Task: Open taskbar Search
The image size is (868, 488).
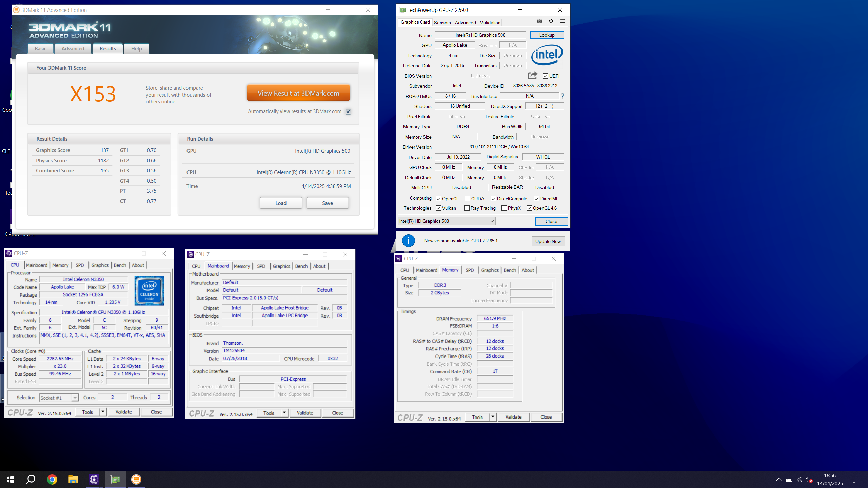Action: [x=31, y=479]
